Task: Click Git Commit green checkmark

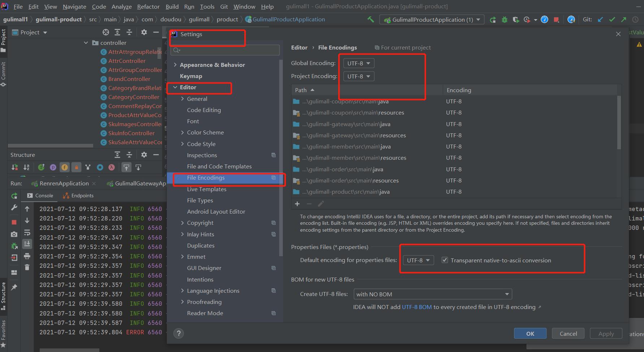Action: click(x=612, y=20)
